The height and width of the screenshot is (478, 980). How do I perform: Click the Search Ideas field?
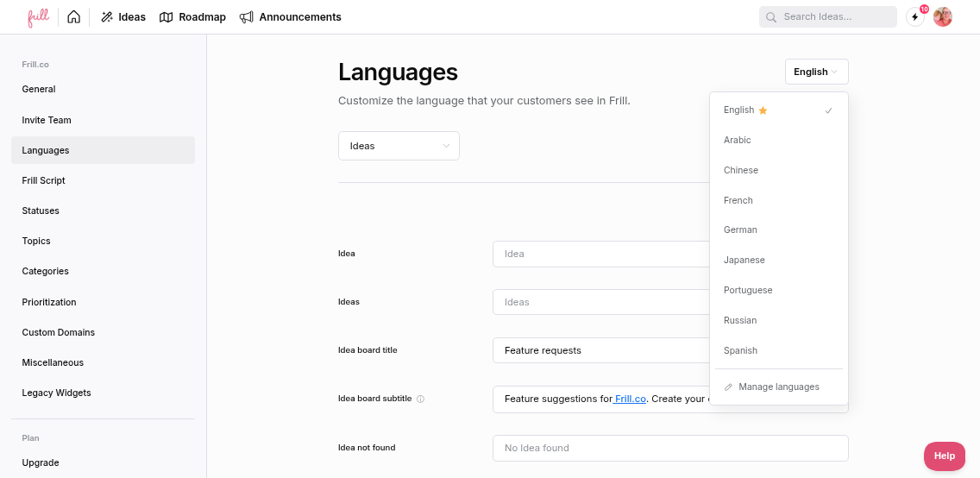click(827, 17)
